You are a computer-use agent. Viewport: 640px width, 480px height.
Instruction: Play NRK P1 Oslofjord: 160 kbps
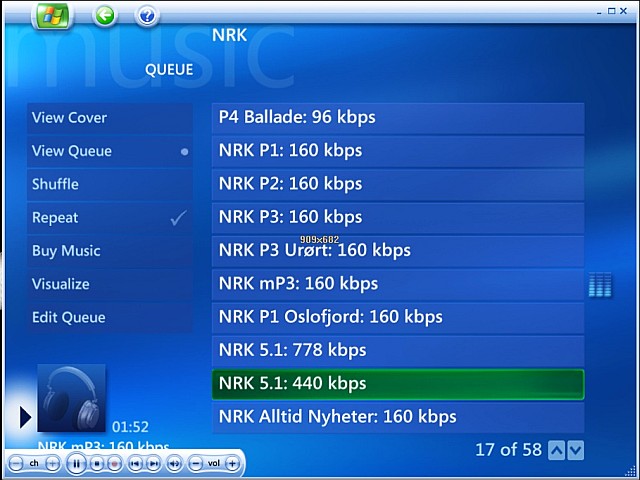click(398, 318)
